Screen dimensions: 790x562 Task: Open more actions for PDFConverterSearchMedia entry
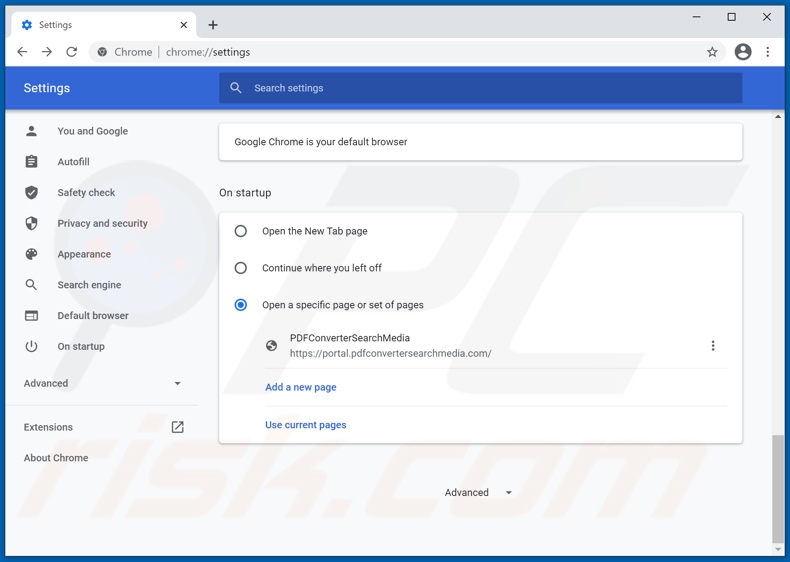coord(713,346)
